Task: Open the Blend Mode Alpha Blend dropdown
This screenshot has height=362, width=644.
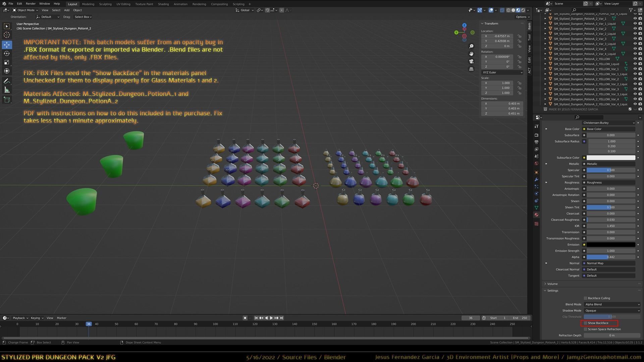Action: pyautogui.click(x=612, y=304)
